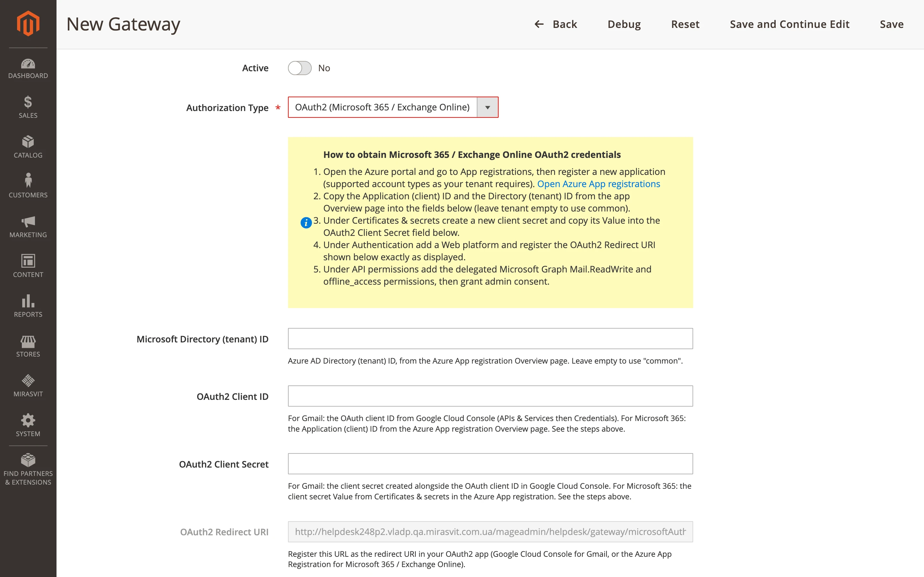Open Find Partners & Extensions icon

pos(28,460)
